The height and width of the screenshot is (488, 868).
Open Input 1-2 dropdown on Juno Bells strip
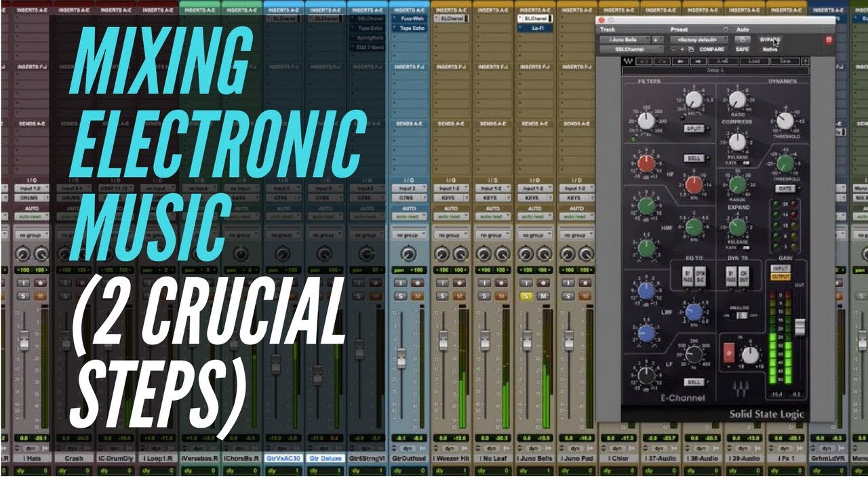(535, 188)
